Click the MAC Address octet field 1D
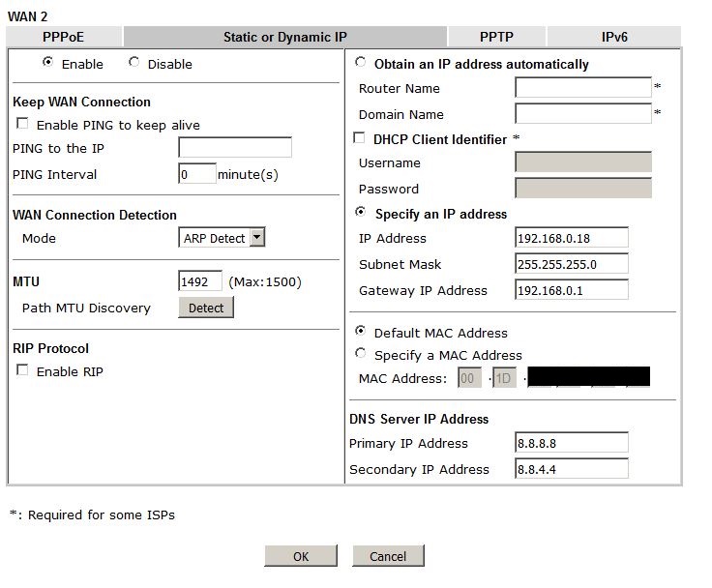Screen dimensions: 712x588 (x=504, y=378)
